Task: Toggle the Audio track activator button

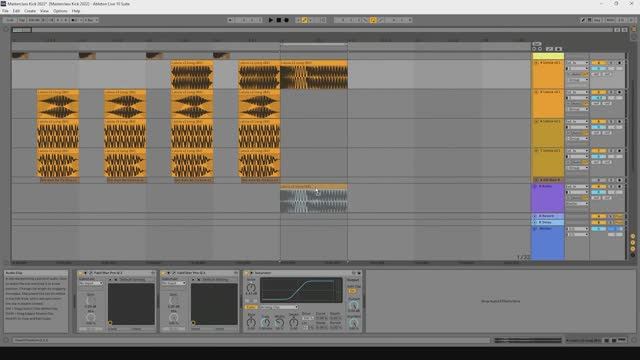Action: tap(599, 186)
